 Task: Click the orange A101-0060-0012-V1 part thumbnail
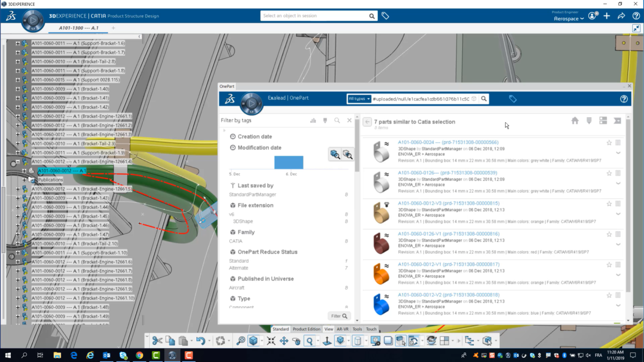(381, 274)
